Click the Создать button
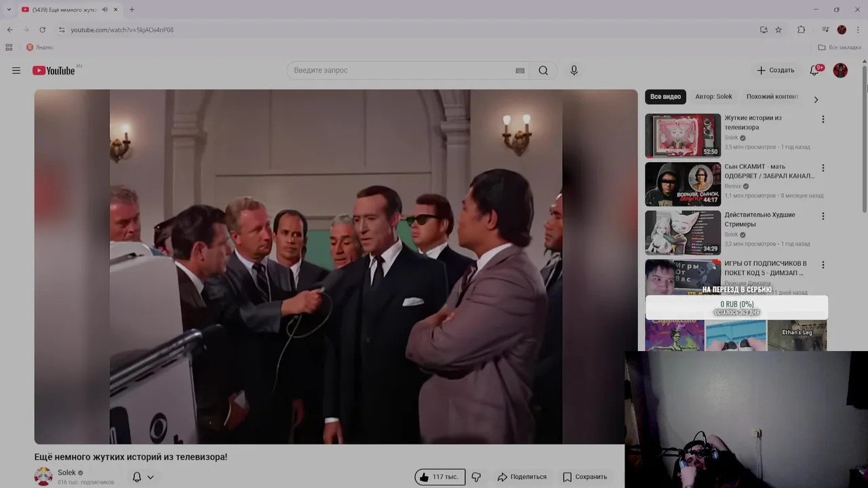 click(775, 70)
